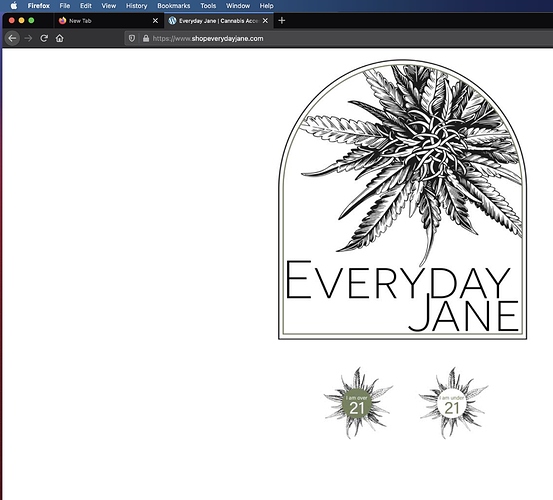The image size is (553, 500).
Task: Close the New Tab tab
Action: coord(155,21)
